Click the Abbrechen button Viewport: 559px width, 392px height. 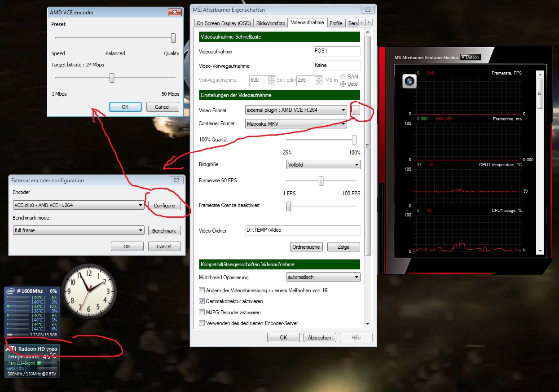pyautogui.click(x=320, y=337)
